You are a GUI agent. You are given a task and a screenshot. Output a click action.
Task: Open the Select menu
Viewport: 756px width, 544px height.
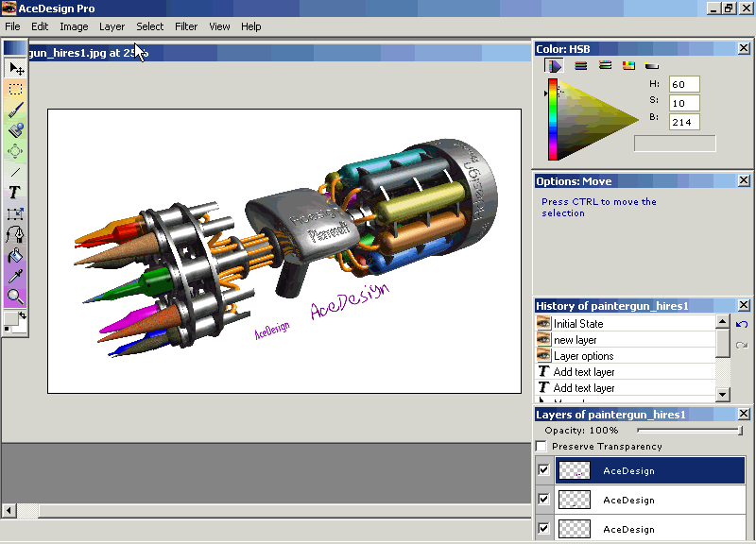pos(149,26)
